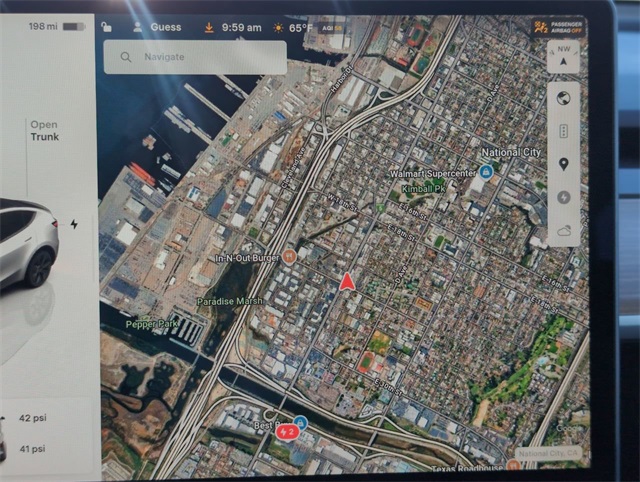Toggle the traffic light overlay icon

pyautogui.click(x=563, y=131)
